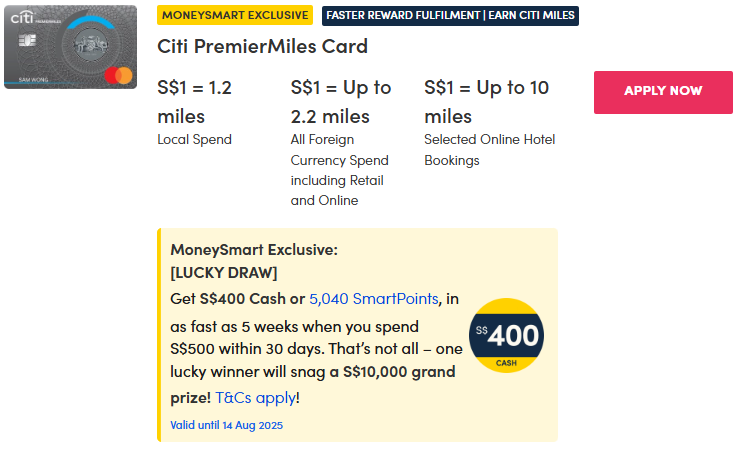Open the 5,040 SmartPoints link

[x=374, y=298]
